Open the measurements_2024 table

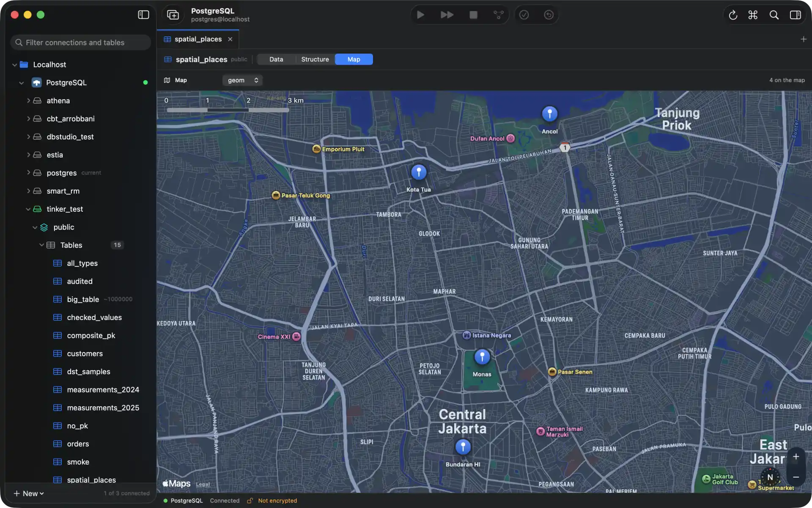click(103, 390)
